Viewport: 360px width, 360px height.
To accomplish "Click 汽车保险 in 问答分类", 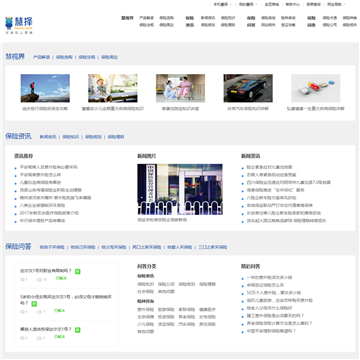I will pyautogui.click(x=187, y=324).
